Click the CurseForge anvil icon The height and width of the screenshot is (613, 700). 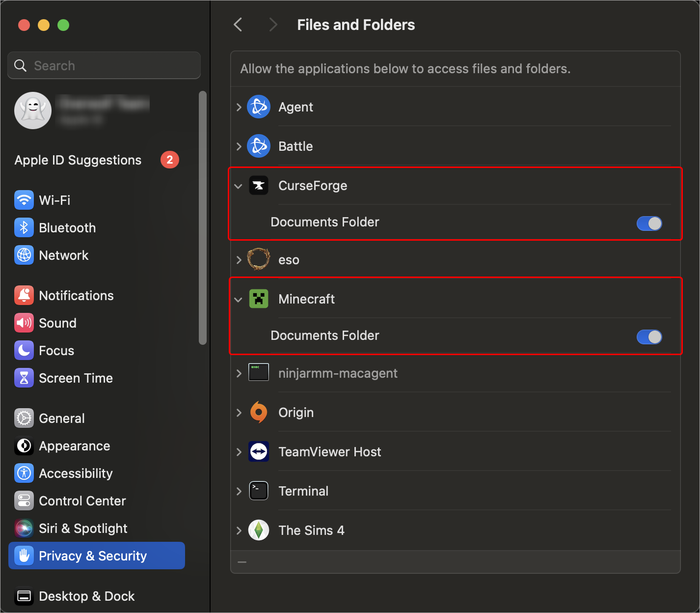click(x=259, y=185)
